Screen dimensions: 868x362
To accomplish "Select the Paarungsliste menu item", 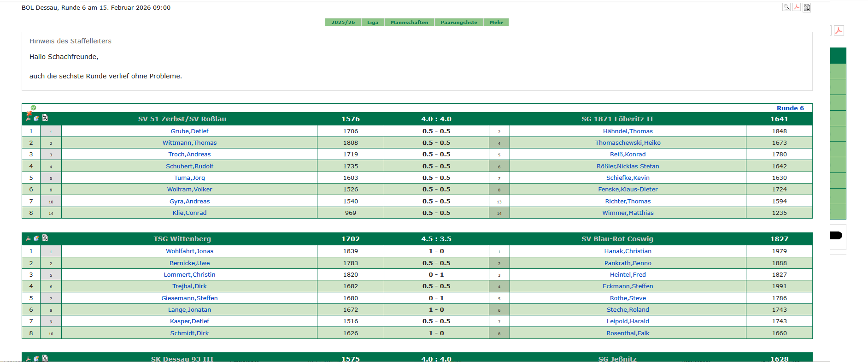I will (x=458, y=22).
